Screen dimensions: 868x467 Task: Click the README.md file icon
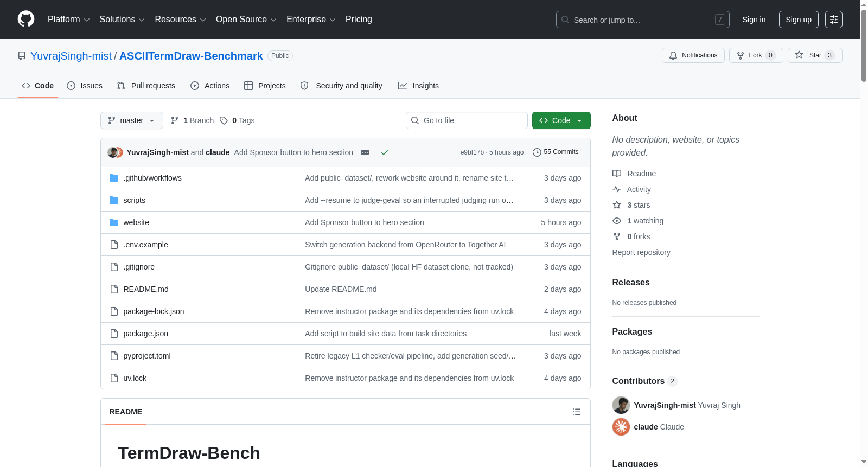114,289
